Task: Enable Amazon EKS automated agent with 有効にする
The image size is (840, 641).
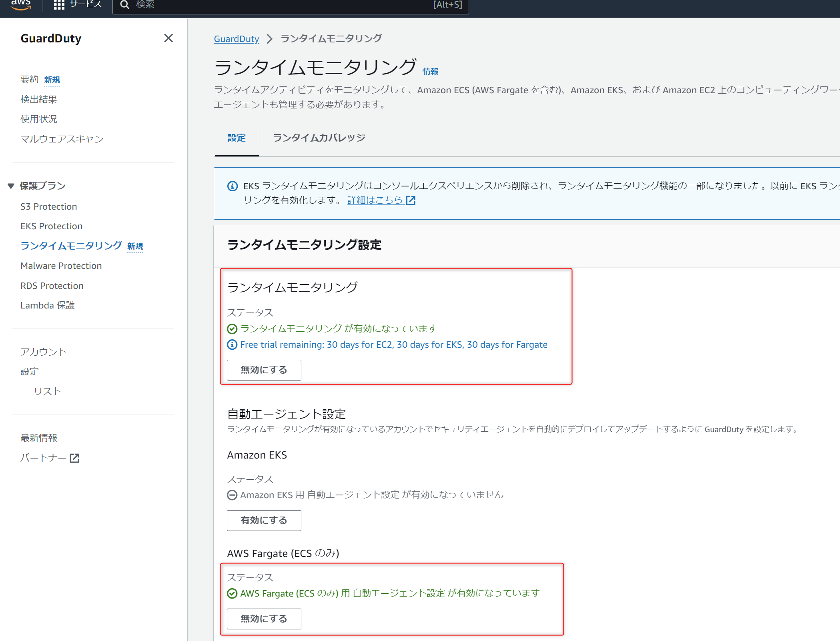Action: pyautogui.click(x=264, y=520)
